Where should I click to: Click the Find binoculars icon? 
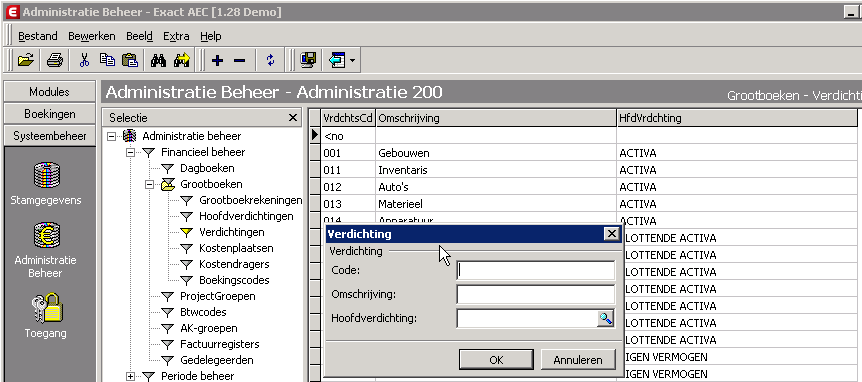(158, 59)
